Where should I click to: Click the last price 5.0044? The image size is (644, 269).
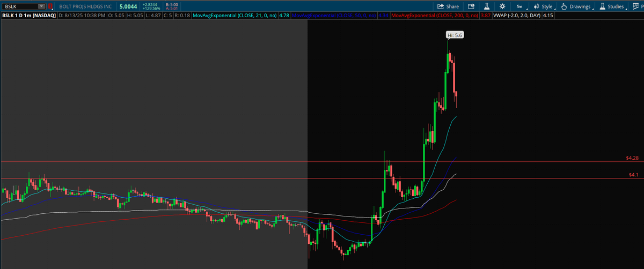point(128,6)
